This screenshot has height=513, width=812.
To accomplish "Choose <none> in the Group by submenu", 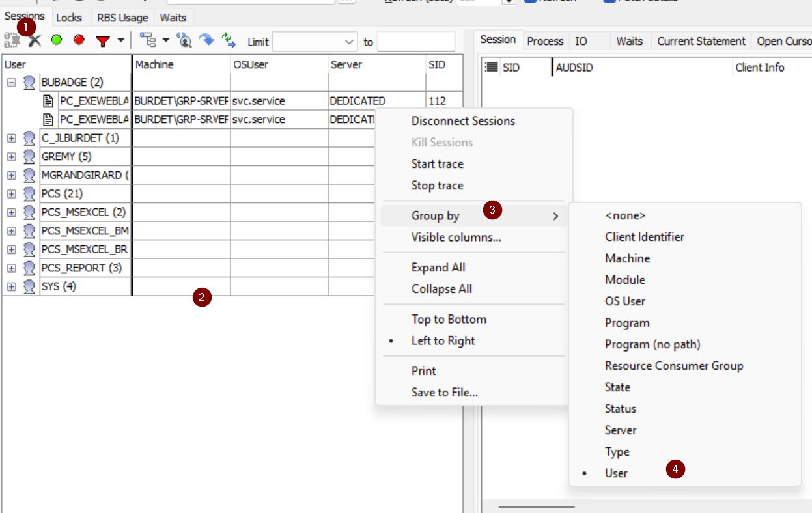I will 625,215.
